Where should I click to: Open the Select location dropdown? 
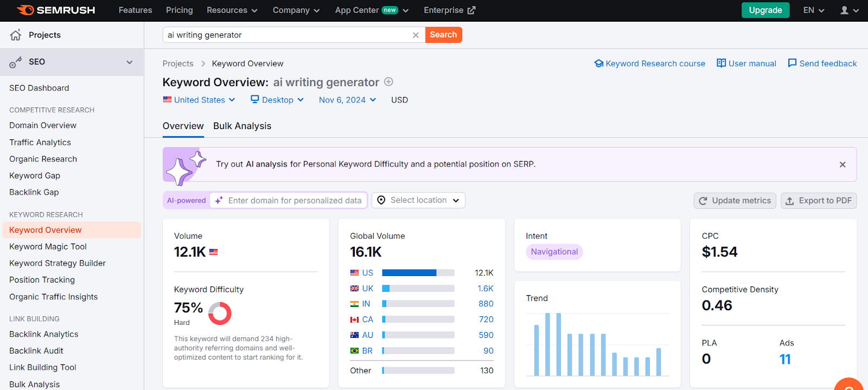[418, 200]
